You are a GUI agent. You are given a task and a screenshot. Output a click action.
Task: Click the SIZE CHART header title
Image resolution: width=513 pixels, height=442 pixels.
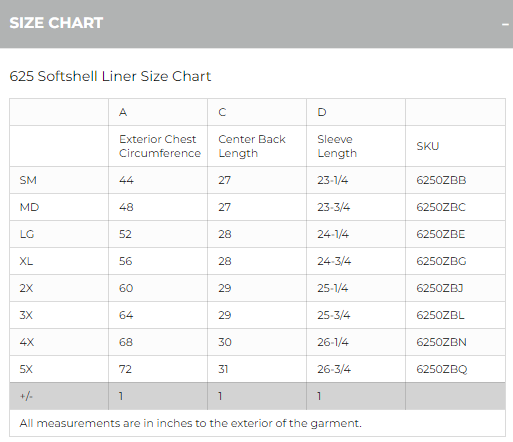click(x=56, y=23)
